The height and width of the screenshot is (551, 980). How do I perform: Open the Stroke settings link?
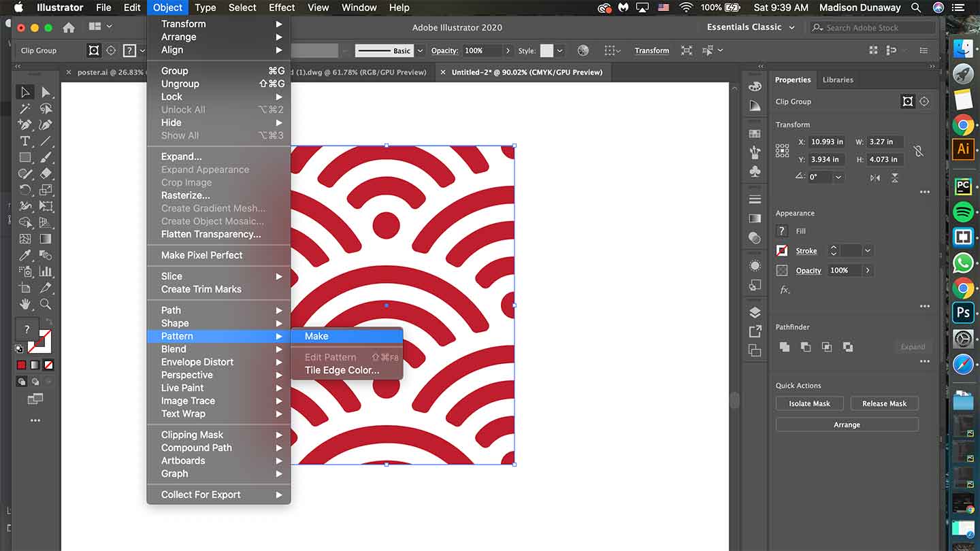tap(806, 251)
